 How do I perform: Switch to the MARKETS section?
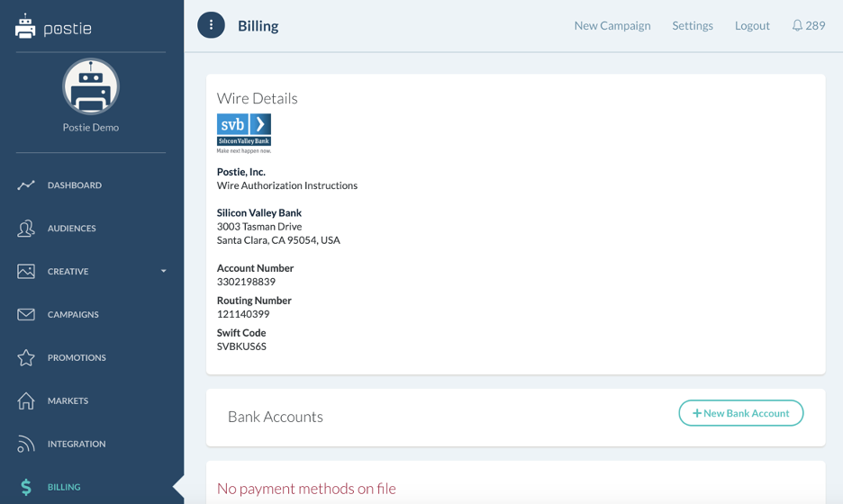click(x=68, y=400)
